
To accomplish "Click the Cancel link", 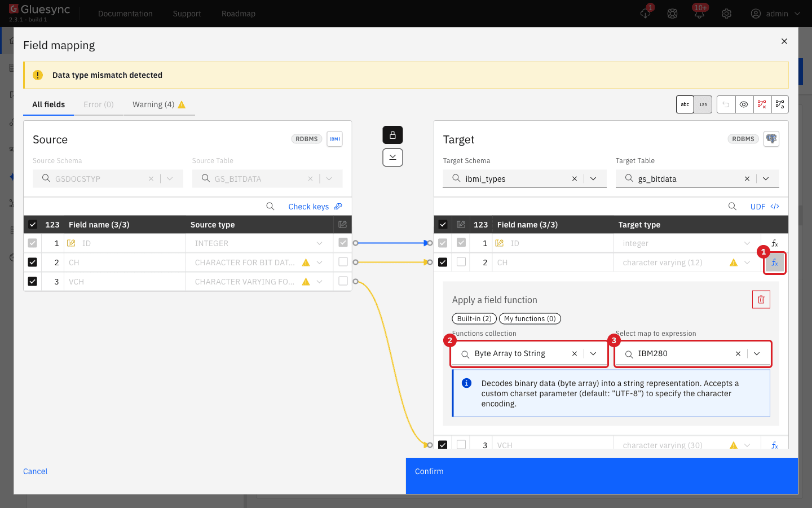I will tap(36, 471).
